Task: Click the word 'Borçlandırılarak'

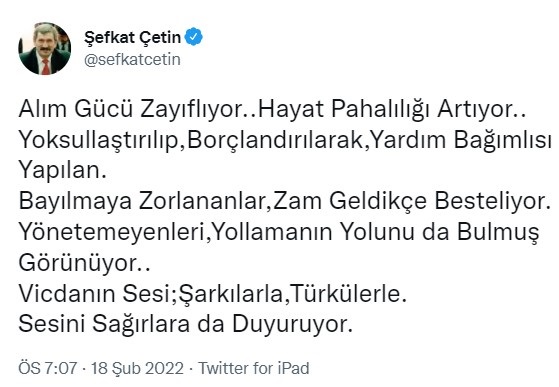Action: tap(275, 140)
